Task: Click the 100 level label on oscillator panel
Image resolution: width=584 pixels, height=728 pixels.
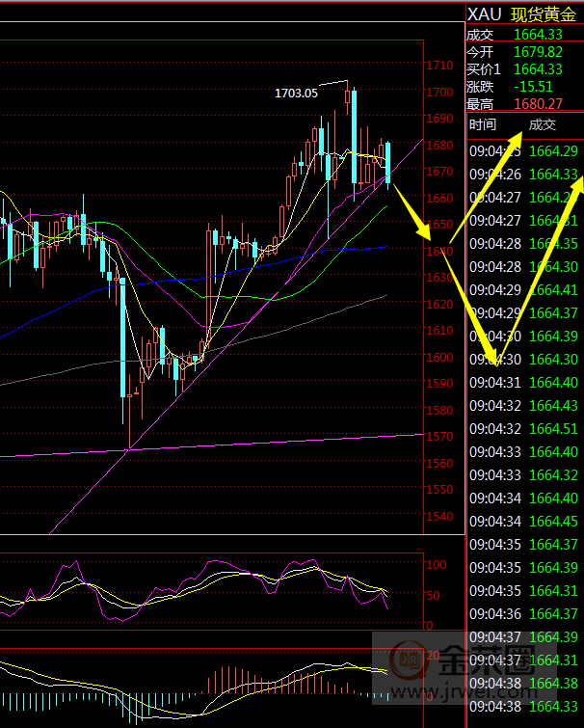Action: point(437,565)
